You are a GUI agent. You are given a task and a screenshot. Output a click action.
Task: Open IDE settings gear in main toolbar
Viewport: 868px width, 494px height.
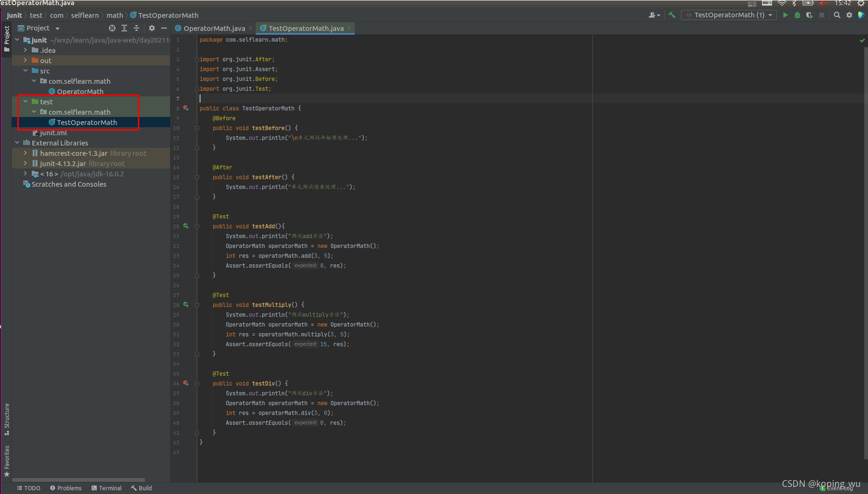pyautogui.click(x=849, y=15)
